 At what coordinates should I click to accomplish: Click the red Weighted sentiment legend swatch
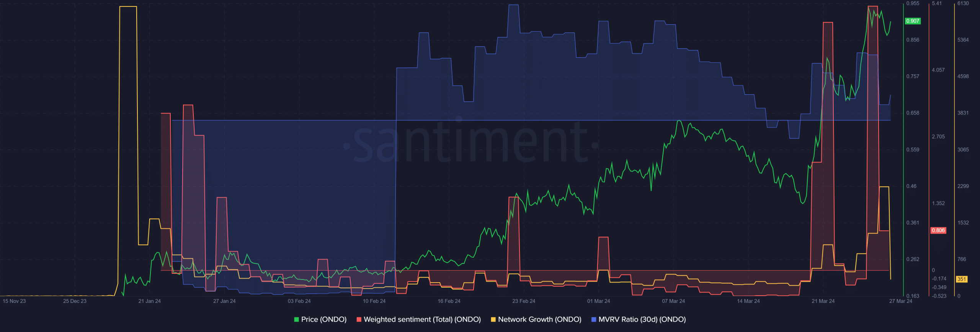click(x=359, y=319)
